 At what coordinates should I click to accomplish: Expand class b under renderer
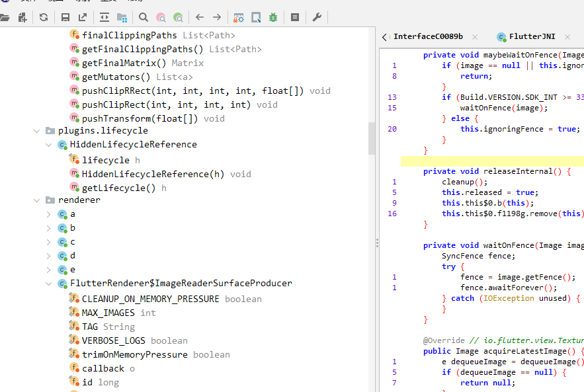pyautogui.click(x=48, y=228)
